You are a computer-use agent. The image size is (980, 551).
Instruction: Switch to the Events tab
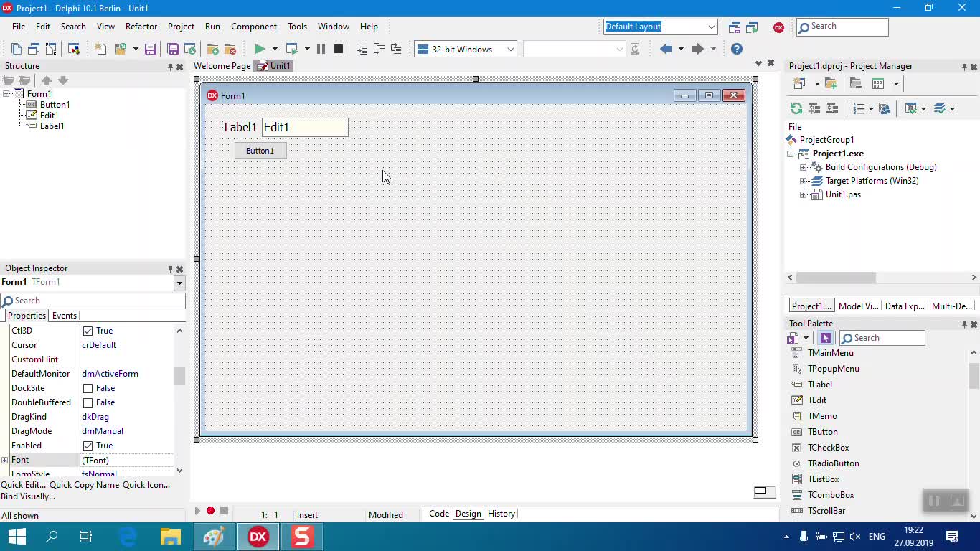tap(64, 316)
